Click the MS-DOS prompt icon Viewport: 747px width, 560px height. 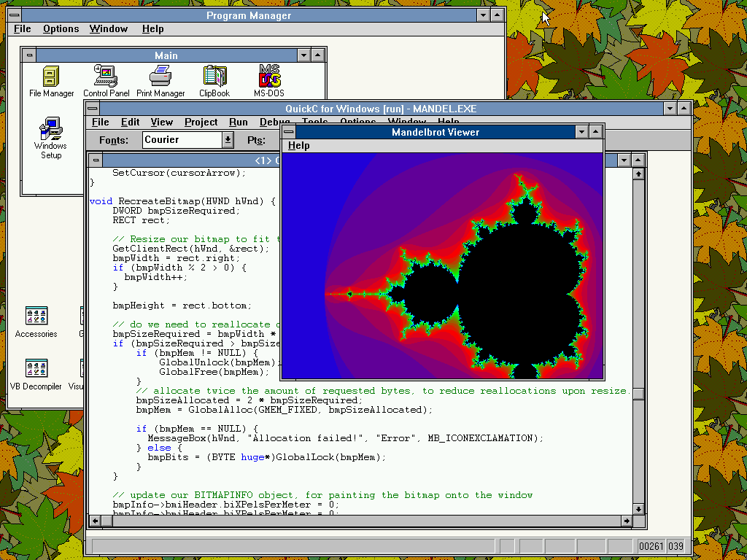click(269, 82)
